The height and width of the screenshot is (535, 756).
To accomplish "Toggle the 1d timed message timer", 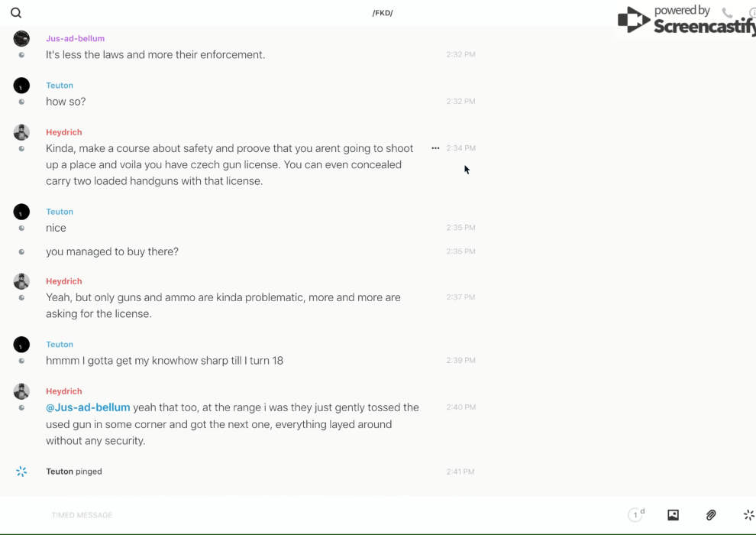I will [636, 515].
